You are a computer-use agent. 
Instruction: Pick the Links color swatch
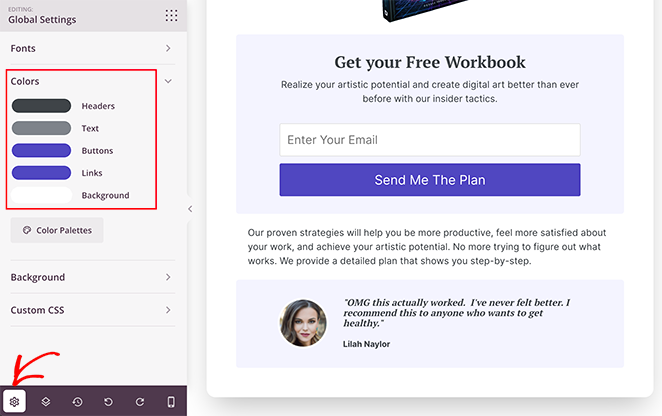click(41, 173)
